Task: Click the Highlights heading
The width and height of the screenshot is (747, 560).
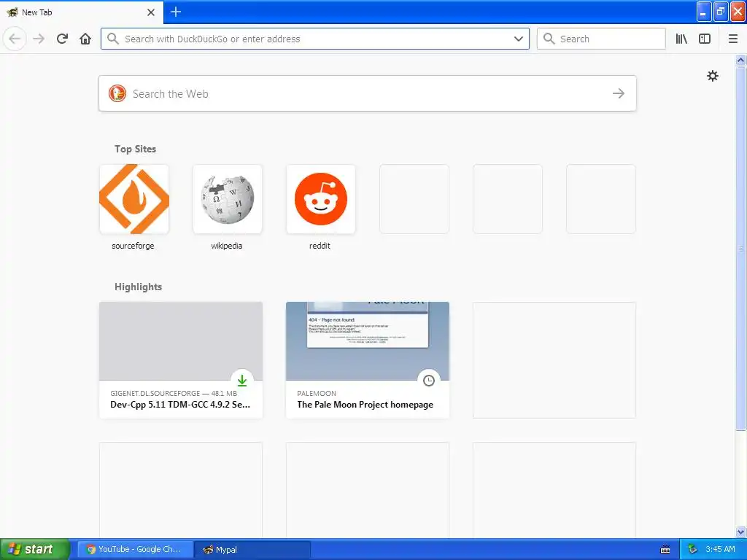Action: [x=138, y=287]
